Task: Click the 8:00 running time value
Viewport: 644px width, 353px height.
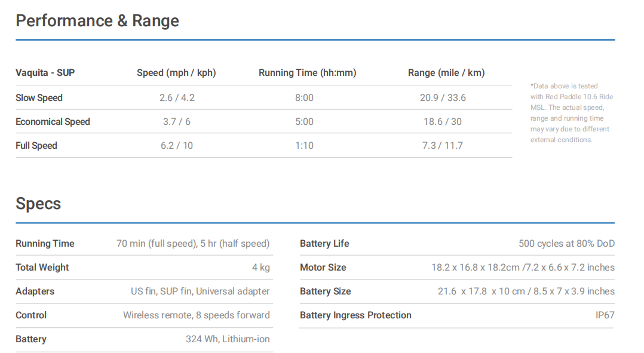Action: click(304, 98)
